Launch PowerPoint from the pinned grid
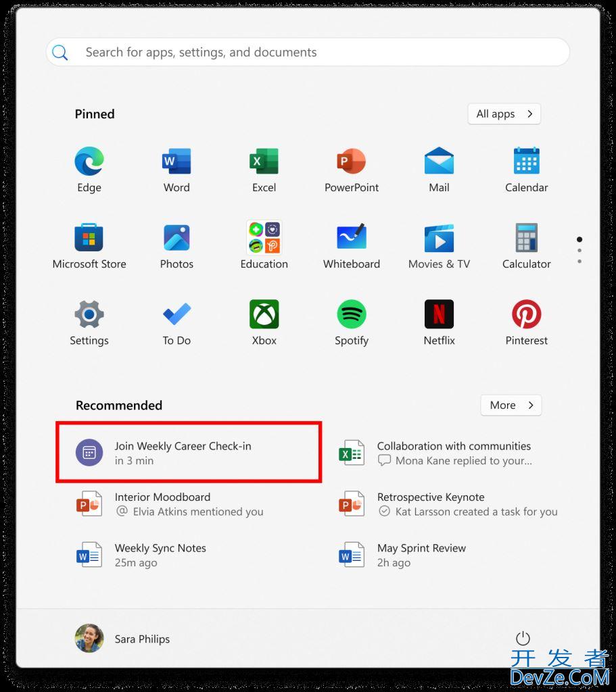This screenshot has width=616, height=692. [352, 162]
